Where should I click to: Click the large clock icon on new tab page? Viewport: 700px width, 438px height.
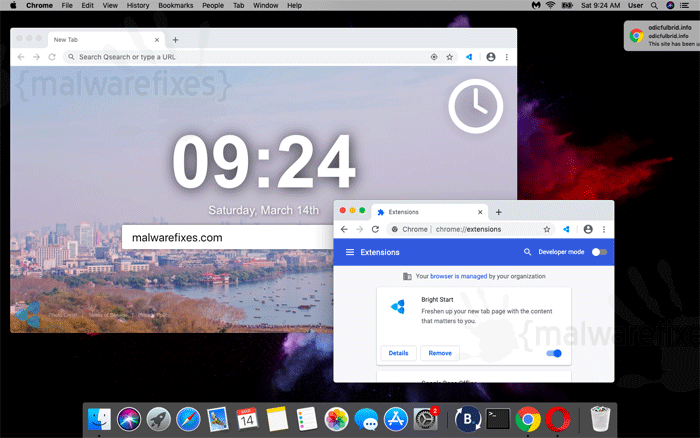click(475, 106)
